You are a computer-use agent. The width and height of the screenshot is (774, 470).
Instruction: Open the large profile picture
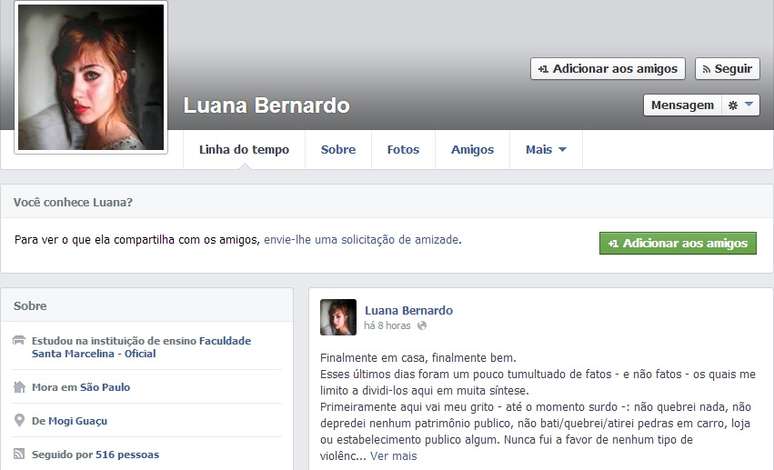[91, 77]
